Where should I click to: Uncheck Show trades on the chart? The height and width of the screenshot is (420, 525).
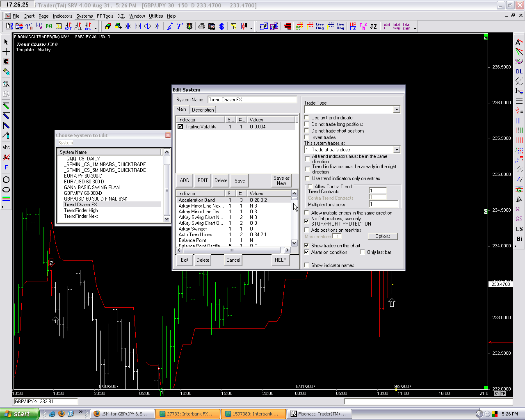coord(307,246)
